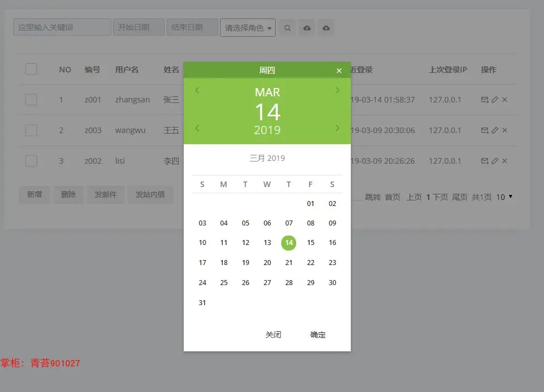The width and height of the screenshot is (544, 392).
Task: Select day 02 in the calendar
Action: 332,204
